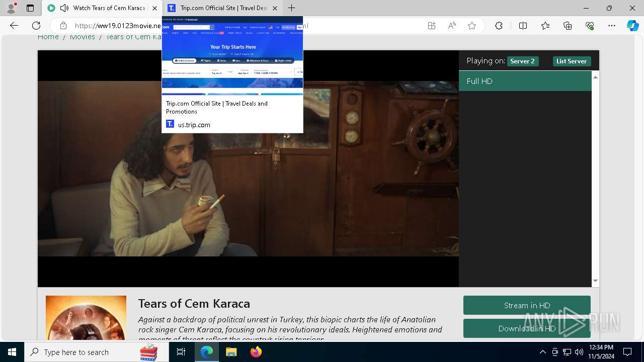The width and height of the screenshot is (644, 362).
Task: Open the notification center
Action: [x=627, y=352]
